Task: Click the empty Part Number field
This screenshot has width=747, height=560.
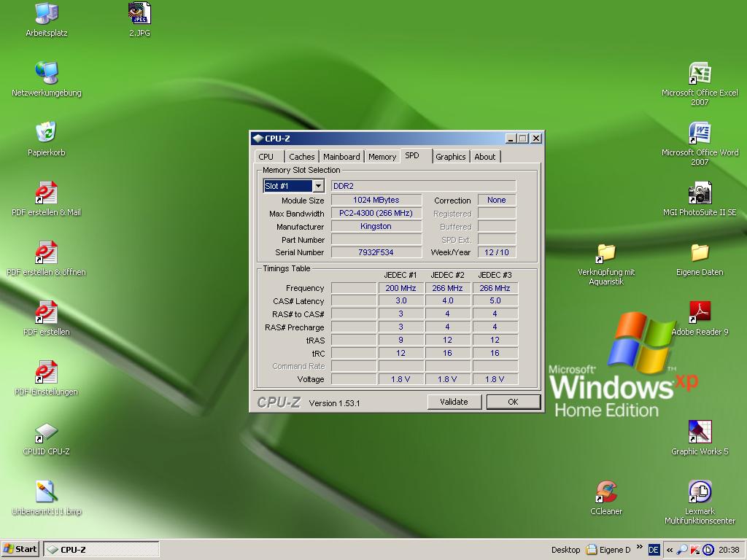Action: (x=376, y=239)
